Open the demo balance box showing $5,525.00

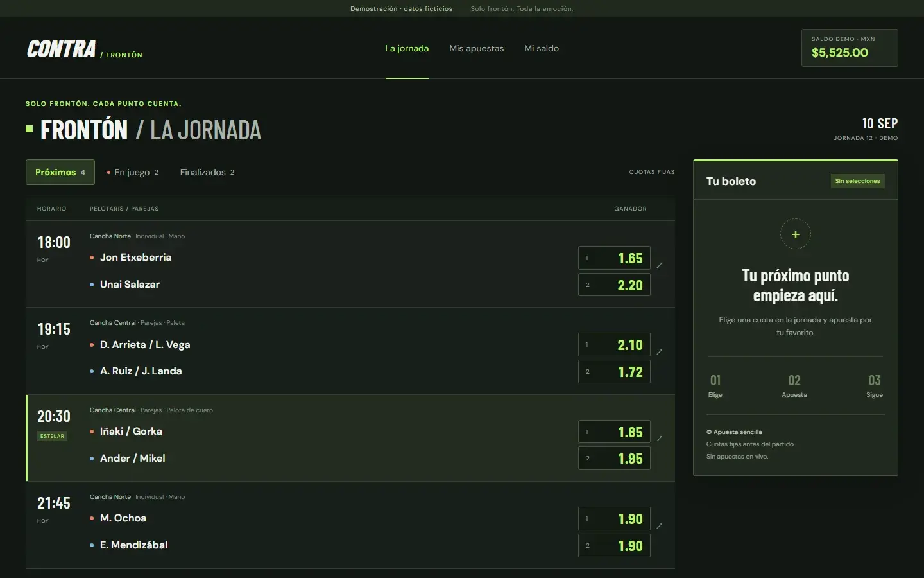coord(850,48)
